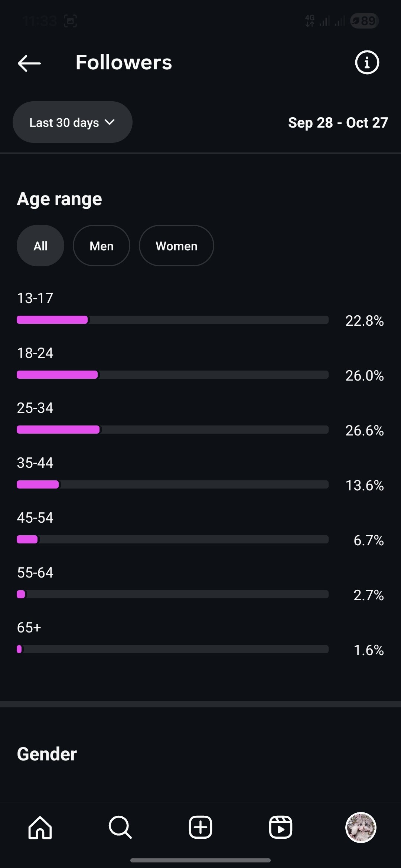Open the info icon at top right

(367, 62)
